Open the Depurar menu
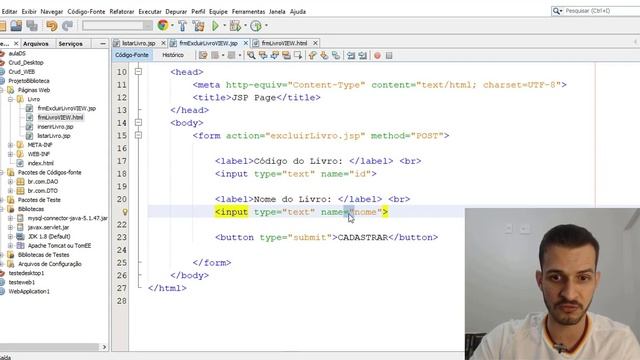This screenshot has width=640, height=360. [176, 11]
